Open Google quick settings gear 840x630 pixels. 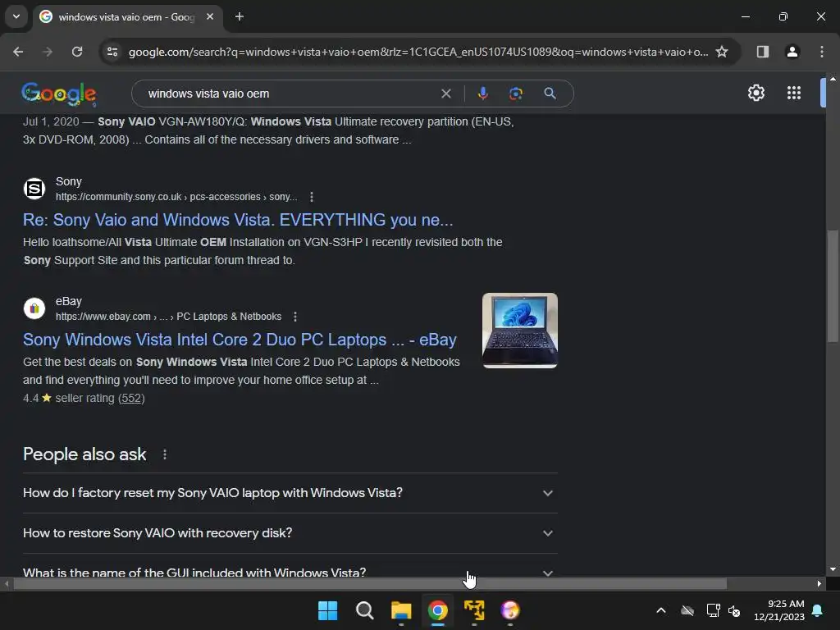pos(756,94)
